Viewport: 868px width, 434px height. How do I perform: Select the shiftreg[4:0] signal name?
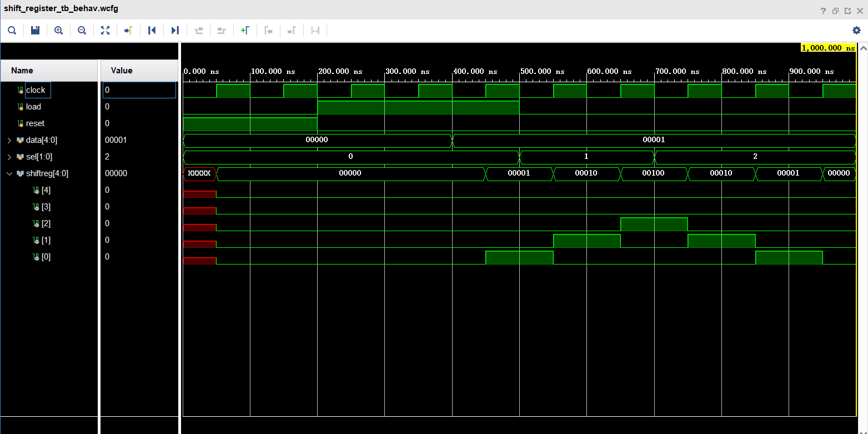point(47,173)
